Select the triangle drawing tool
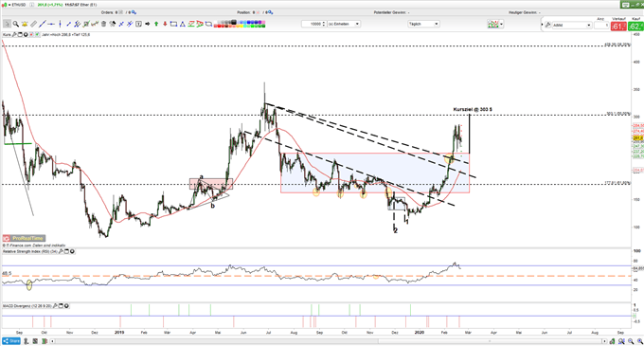This screenshot has height=346, width=644. [183, 24]
